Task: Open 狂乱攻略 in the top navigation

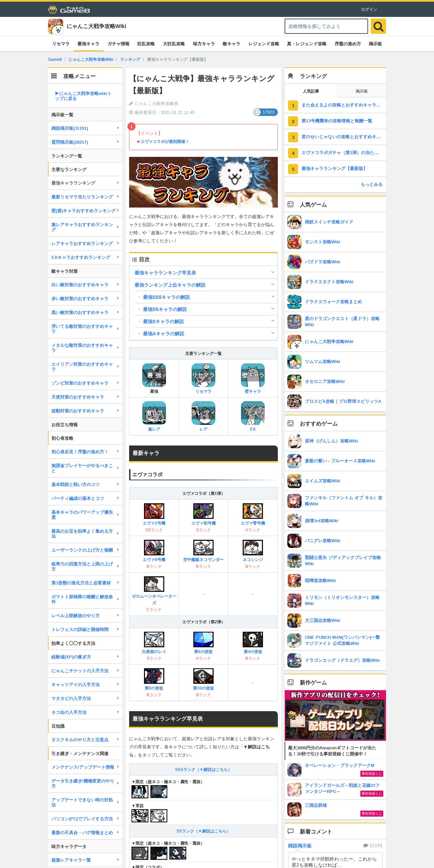Action: coord(146,44)
